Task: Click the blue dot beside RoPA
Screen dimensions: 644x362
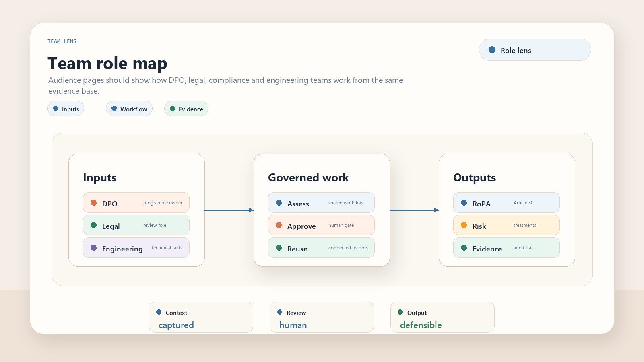Action: (464, 203)
